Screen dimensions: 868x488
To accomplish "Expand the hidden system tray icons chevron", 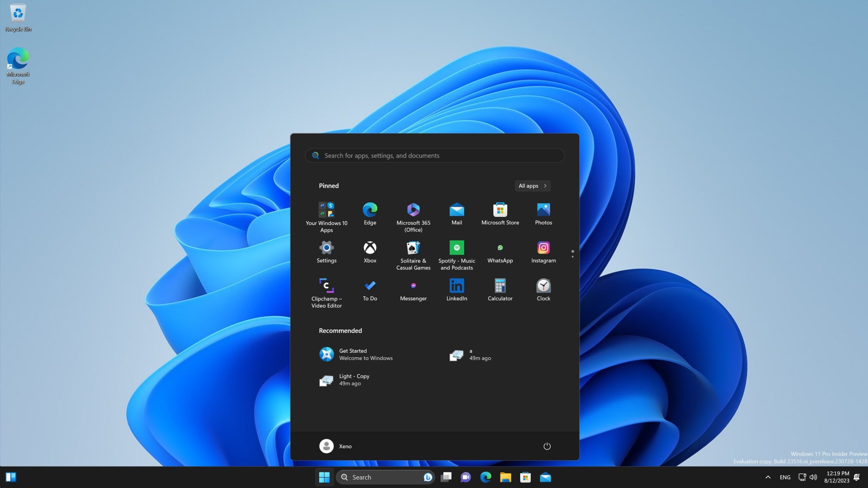I will tap(768, 477).
